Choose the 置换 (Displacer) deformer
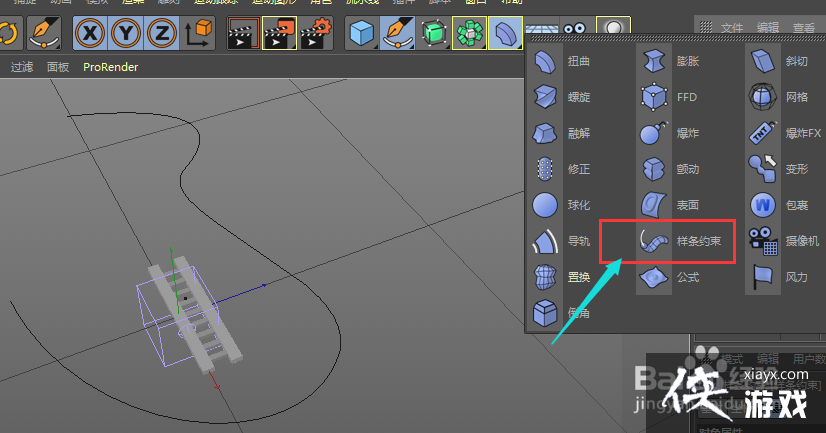826x433 pixels. pos(562,277)
